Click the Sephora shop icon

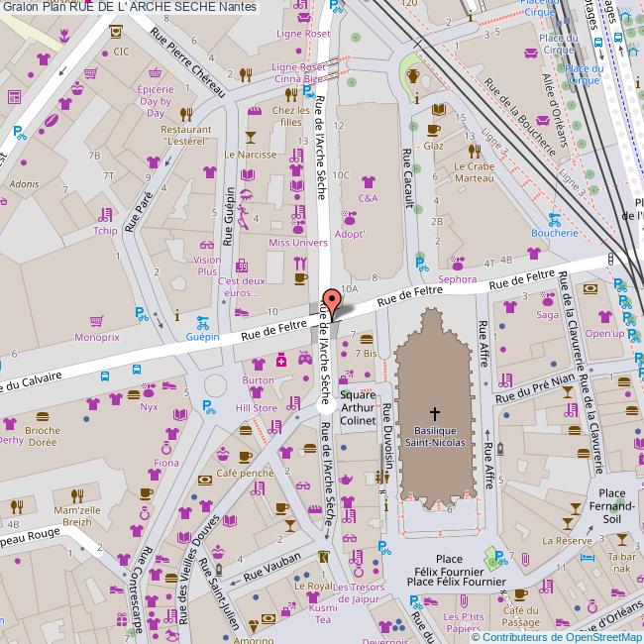coord(457,264)
